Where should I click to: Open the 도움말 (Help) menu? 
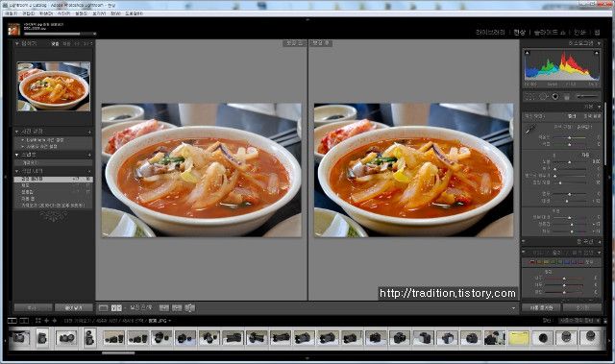134,13
